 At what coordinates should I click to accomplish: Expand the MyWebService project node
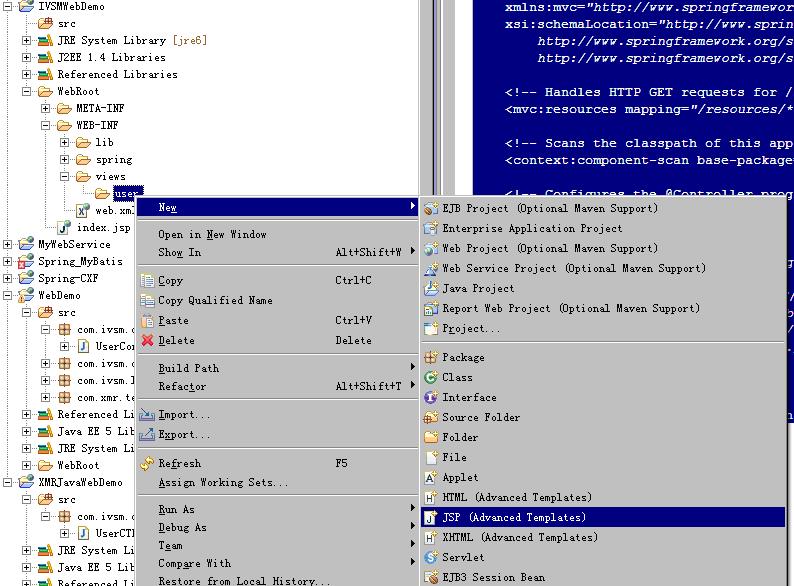click(8, 245)
